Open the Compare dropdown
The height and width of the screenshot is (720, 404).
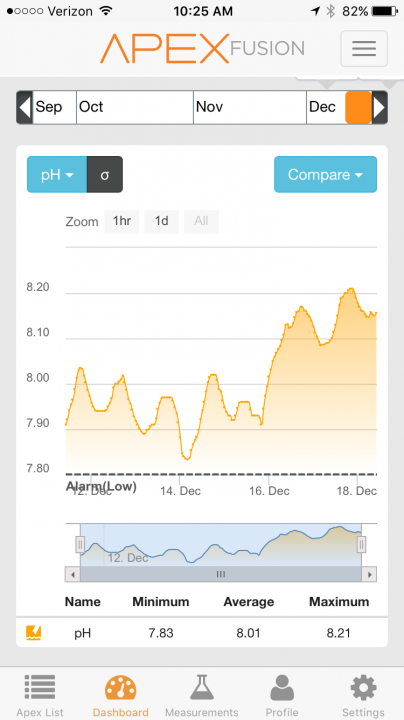click(325, 174)
